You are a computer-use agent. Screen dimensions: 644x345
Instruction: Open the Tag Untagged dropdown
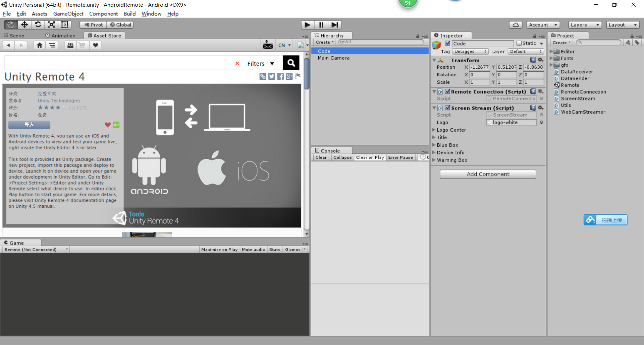pyautogui.click(x=470, y=52)
